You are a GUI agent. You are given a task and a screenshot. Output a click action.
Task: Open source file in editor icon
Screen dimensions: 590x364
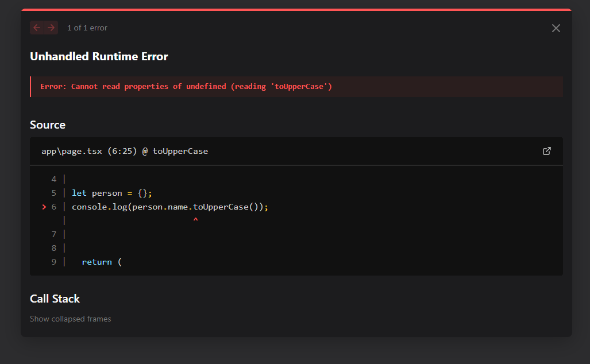click(547, 151)
